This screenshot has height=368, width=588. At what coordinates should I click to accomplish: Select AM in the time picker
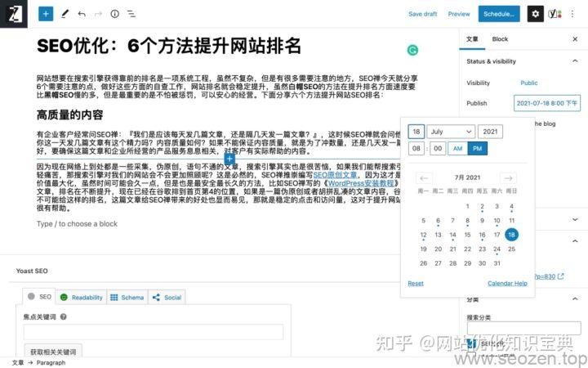click(x=457, y=148)
